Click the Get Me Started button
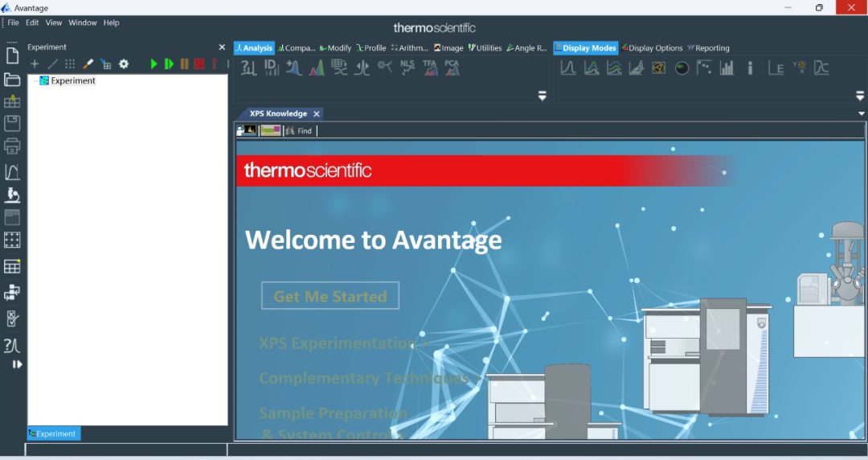Screen dimensions: 868x460 click(330, 296)
